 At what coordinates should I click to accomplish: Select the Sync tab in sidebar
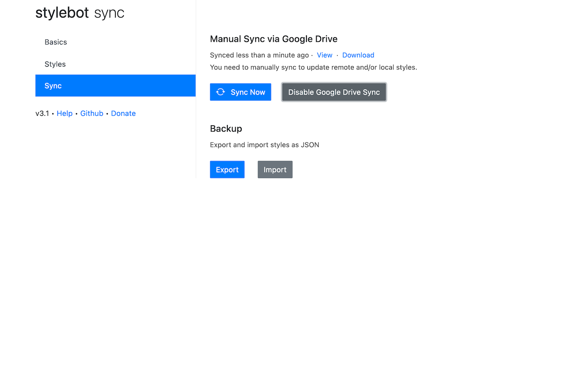[x=53, y=86]
